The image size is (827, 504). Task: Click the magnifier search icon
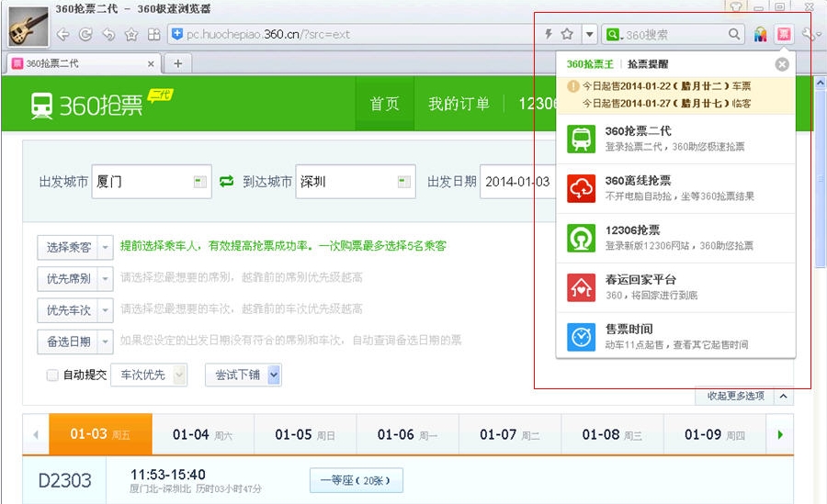pyautogui.click(x=733, y=34)
